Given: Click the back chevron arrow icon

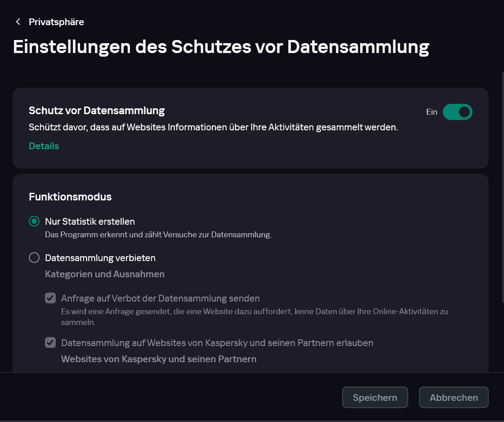Looking at the screenshot, I should pos(18,22).
